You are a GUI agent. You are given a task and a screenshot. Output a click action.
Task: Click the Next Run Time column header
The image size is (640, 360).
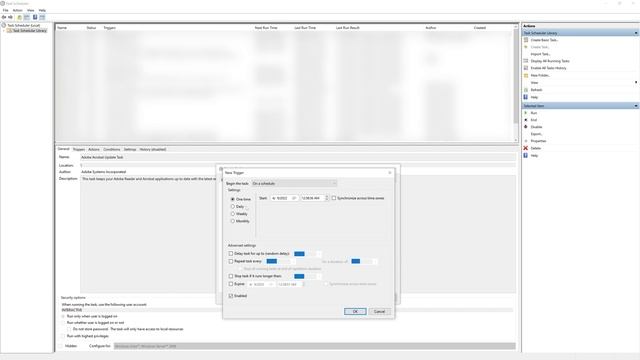[266, 28]
